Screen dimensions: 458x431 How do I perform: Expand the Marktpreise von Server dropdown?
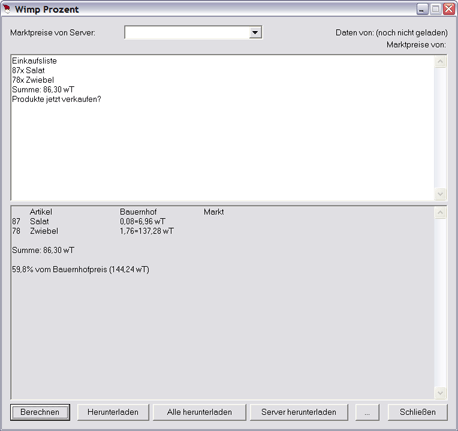[255, 33]
